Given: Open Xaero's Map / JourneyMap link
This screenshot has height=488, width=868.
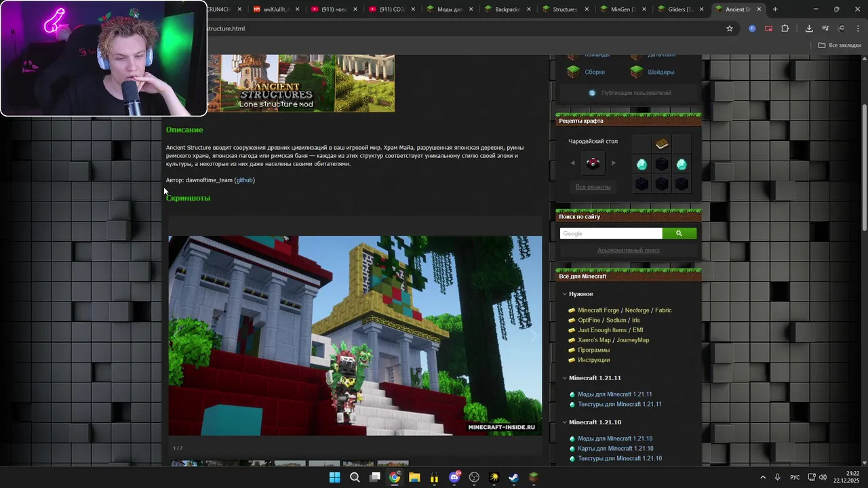Looking at the screenshot, I should [613, 340].
